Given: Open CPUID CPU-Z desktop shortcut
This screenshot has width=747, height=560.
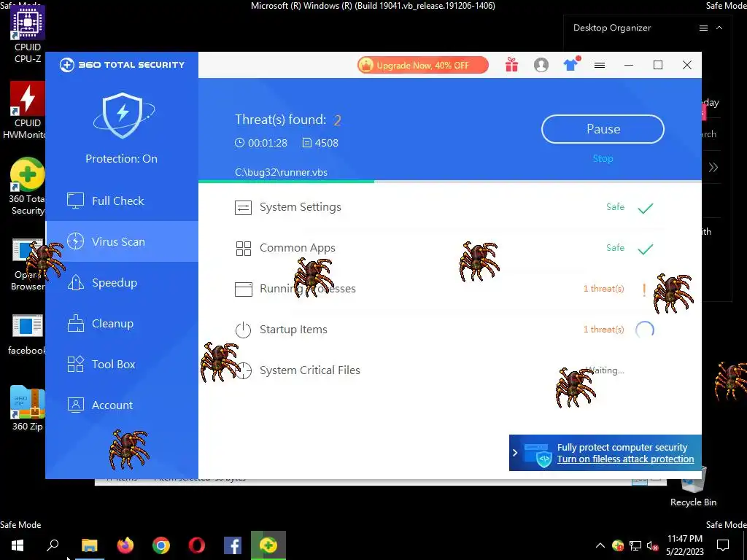Looking at the screenshot, I should pyautogui.click(x=28, y=34).
